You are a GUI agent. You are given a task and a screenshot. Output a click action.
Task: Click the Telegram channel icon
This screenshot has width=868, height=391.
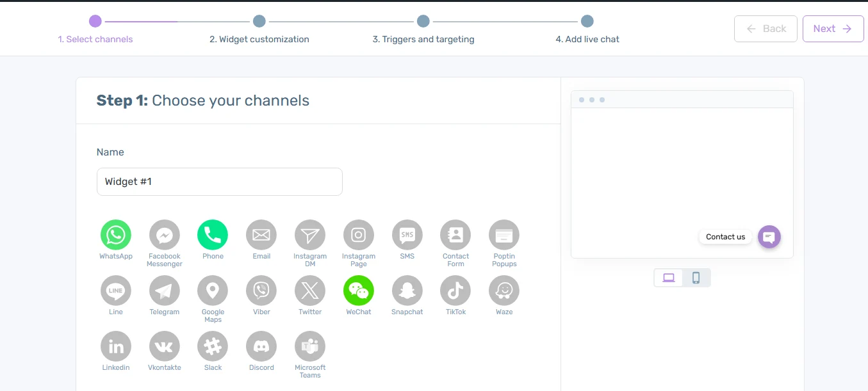point(165,291)
